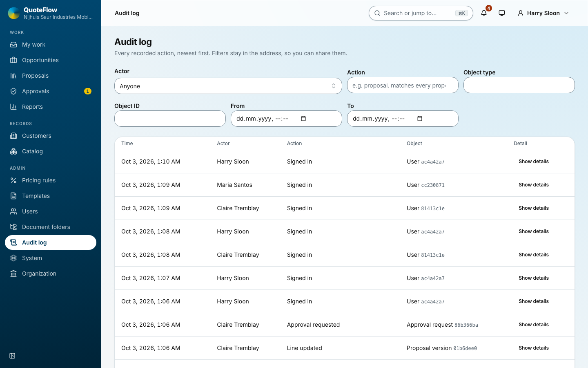
Task: Open To date calendar picker icon
Action: tap(420, 119)
